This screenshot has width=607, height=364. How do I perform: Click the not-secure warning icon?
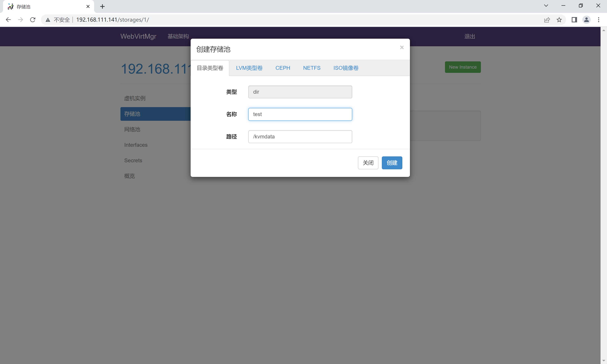(x=48, y=20)
